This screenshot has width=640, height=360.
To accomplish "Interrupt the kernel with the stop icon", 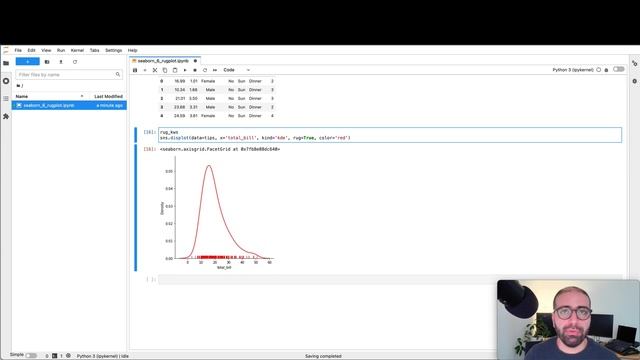I will [x=195, y=70].
